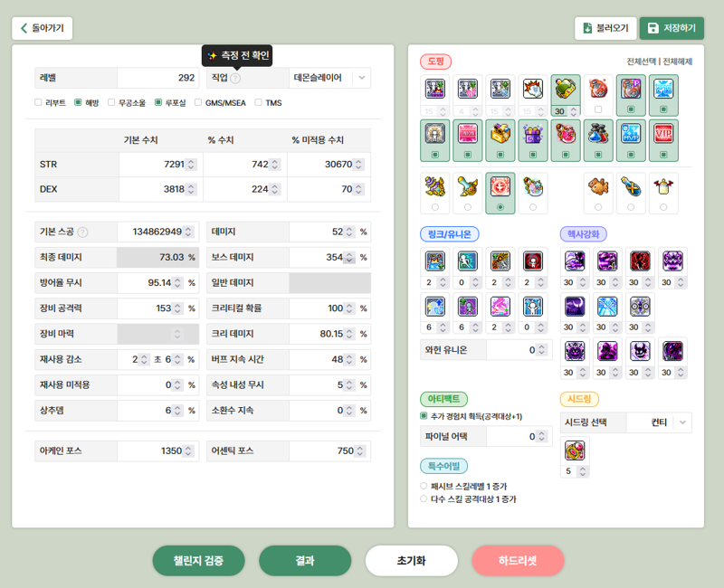Show results with the 결과 button
The height and width of the screenshot is (588, 724).
click(x=305, y=561)
